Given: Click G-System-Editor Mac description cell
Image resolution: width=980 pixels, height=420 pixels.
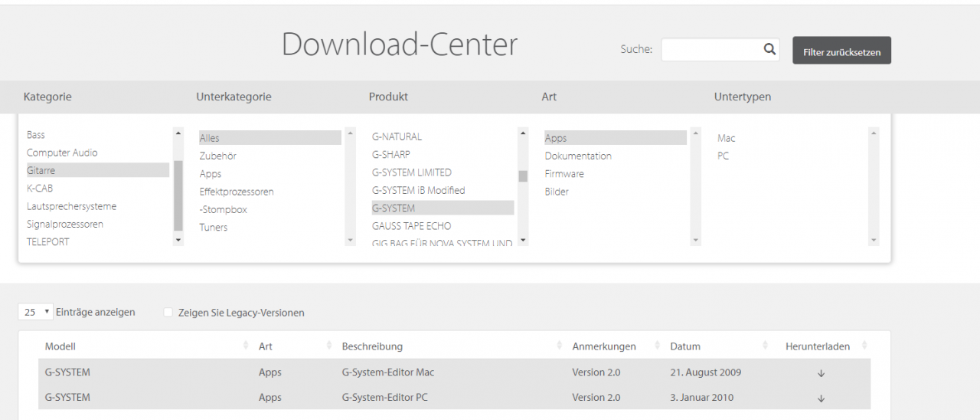Looking at the screenshot, I should pos(388,372).
